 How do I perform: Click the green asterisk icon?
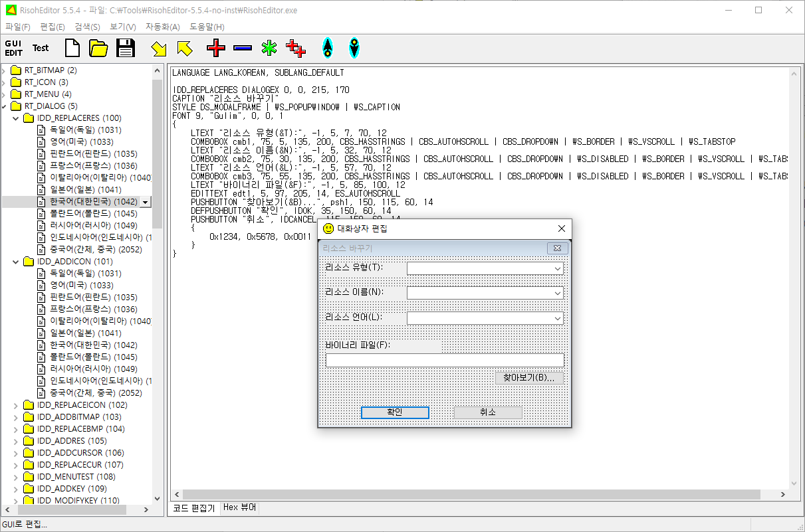click(269, 48)
